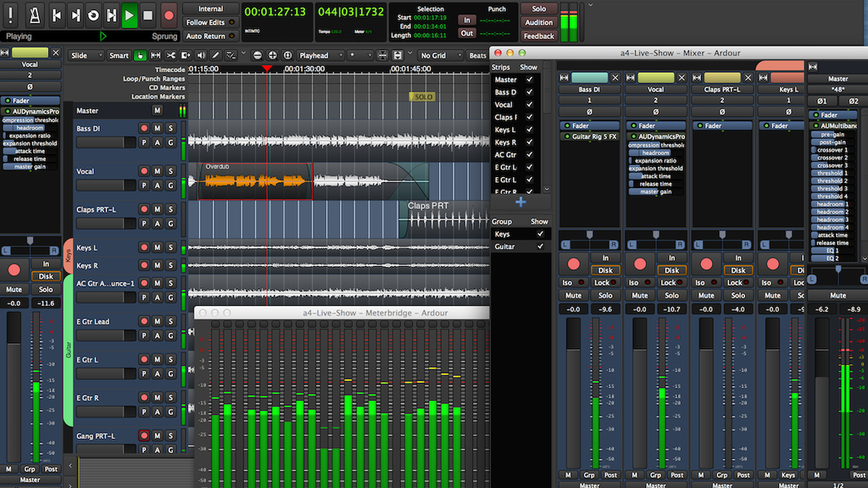Click the blue plus icon to add a group
This screenshot has height=488, width=868.
coord(520,202)
